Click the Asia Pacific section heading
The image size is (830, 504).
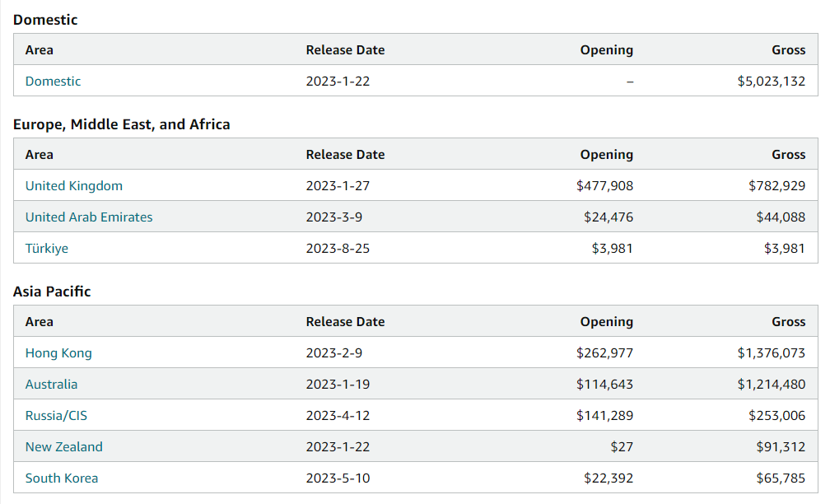coord(52,292)
